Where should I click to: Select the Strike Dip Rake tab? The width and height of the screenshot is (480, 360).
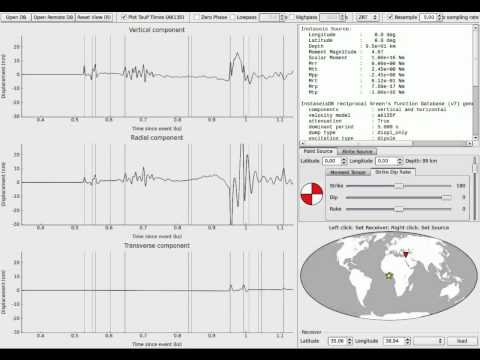393,172
